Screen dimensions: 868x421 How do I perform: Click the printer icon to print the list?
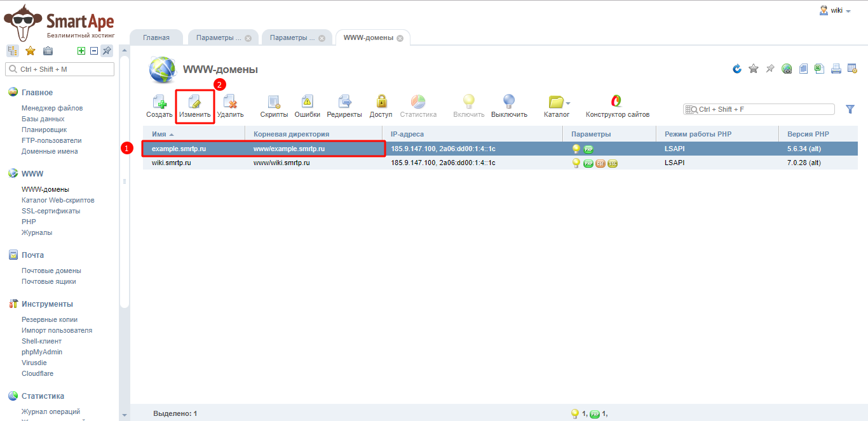pyautogui.click(x=836, y=69)
